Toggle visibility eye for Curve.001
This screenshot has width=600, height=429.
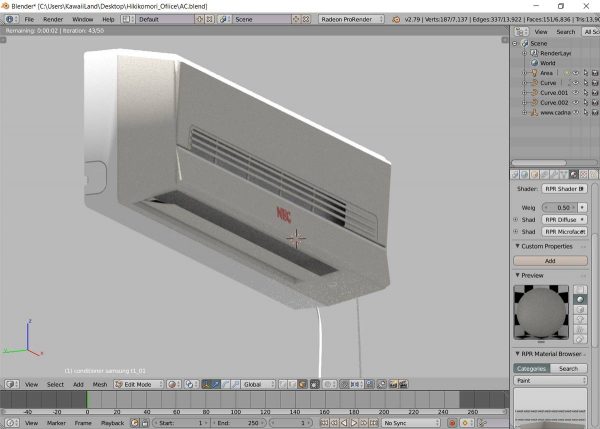(x=575, y=93)
